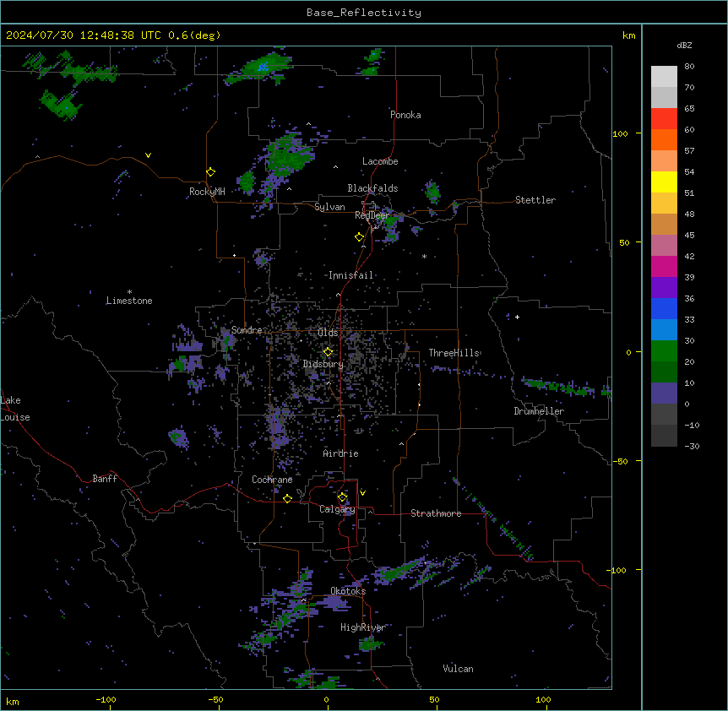Select the red 65 dBZ legend swatch
This screenshot has height=711, width=728.
click(664, 118)
